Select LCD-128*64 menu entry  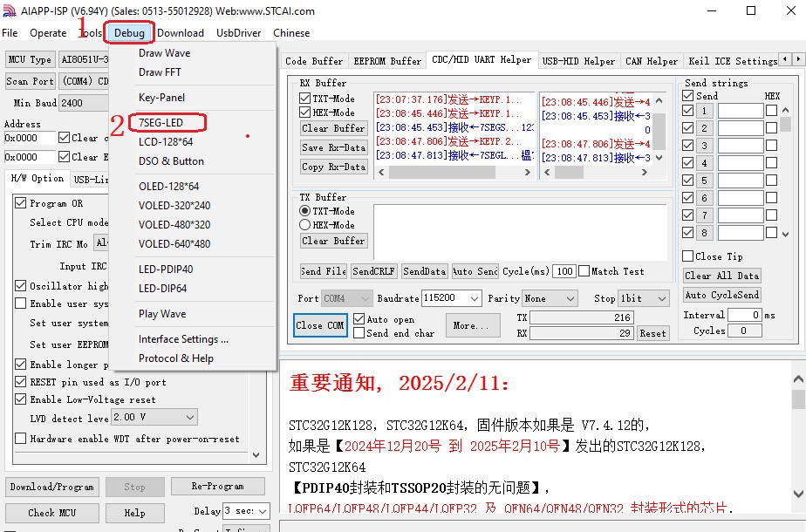[x=166, y=142]
